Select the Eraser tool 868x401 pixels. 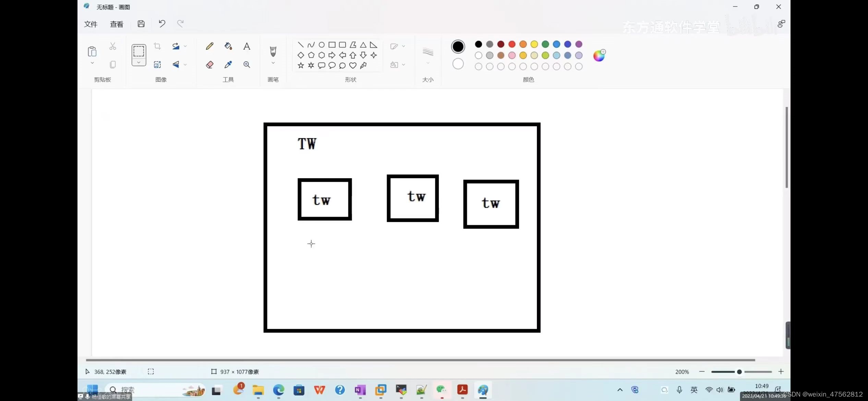[x=209, y=64]
